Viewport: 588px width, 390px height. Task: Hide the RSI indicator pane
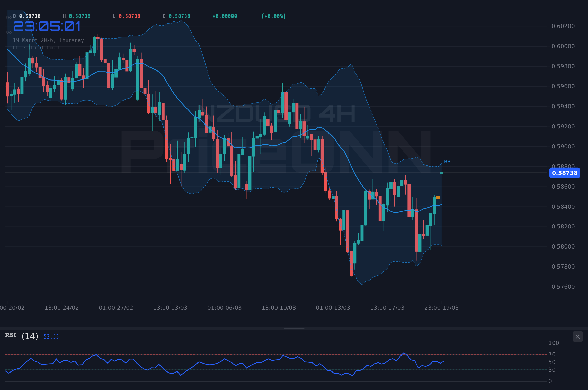(x=577, y=336)
